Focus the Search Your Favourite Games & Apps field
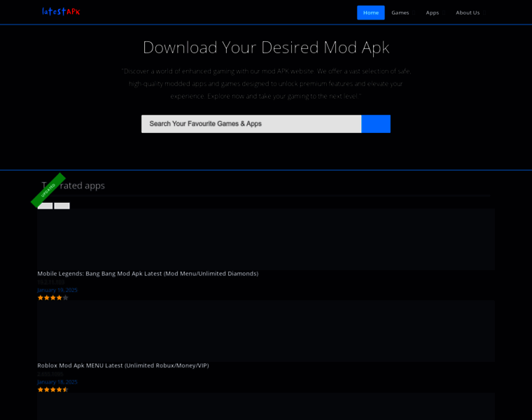Screen dimensions: 532x420 pyautogui.click(x=251, y=124)
